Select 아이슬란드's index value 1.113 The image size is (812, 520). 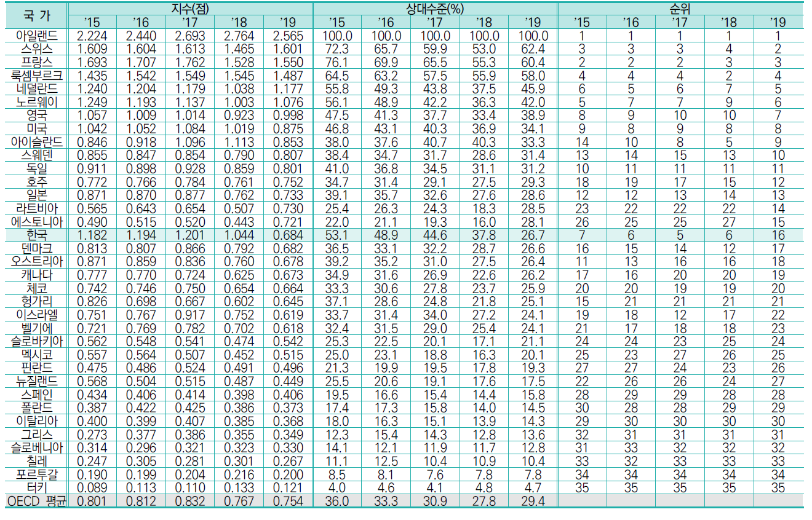pos(239,141)
